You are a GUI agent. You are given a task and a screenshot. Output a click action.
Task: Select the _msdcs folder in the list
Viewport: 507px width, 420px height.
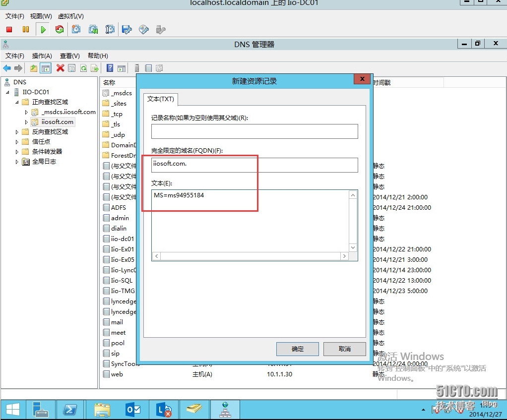117,93
